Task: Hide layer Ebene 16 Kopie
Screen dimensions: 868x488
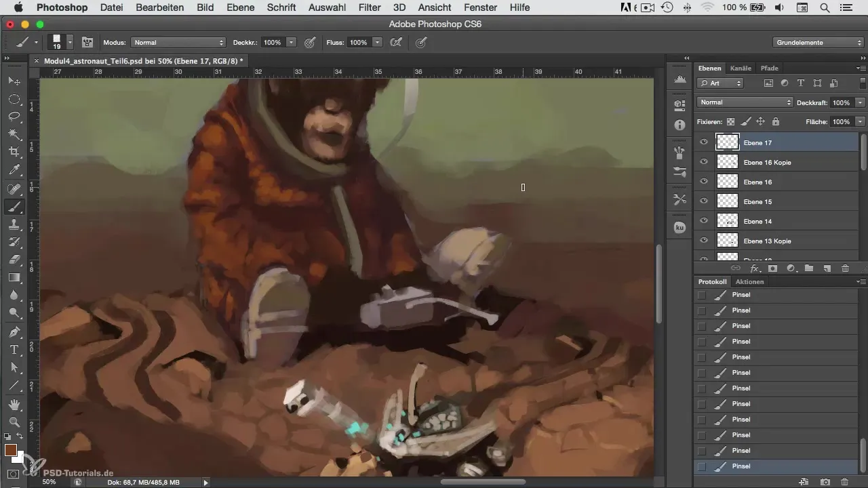Action: [704, 162]
